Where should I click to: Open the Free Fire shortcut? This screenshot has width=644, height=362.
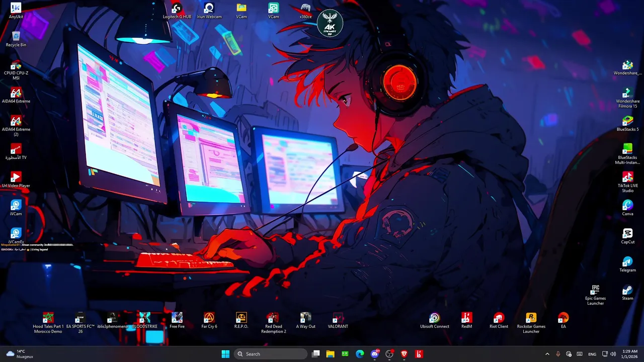click(177, 320)
